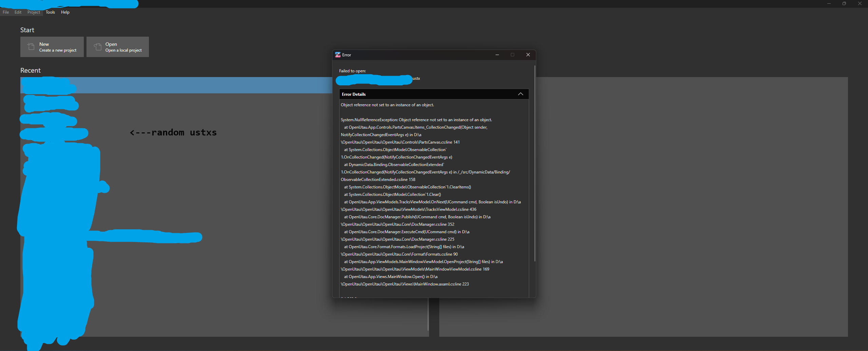
Task: Click the "MainWindow.axaml.cs:line 223" text
Action: click(x=441, y=284)
